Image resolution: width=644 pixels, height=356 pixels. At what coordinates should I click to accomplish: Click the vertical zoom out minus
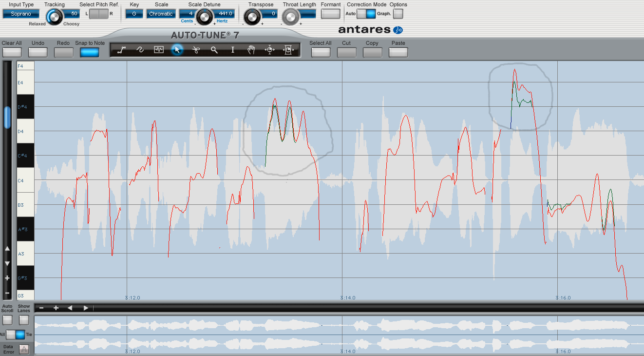point(7,293)
